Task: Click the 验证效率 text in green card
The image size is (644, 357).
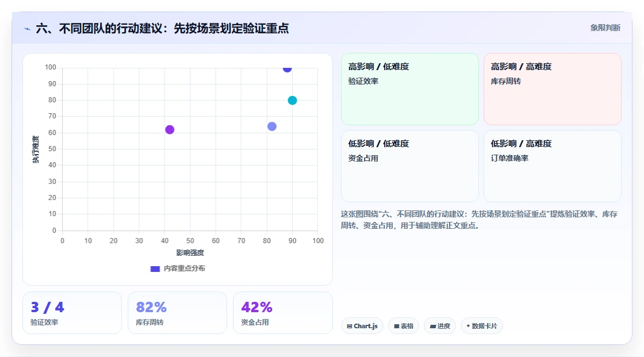Action: [x=363, y=81]
